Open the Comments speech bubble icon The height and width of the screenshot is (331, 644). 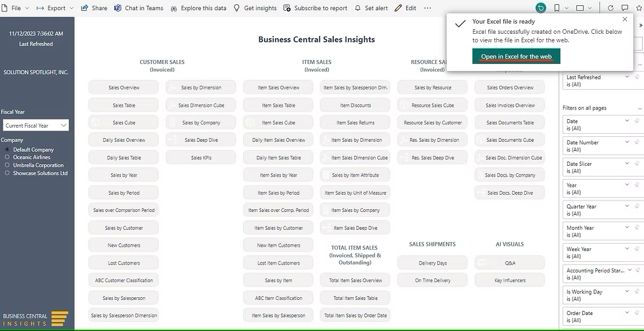click(x=625, y=8)
